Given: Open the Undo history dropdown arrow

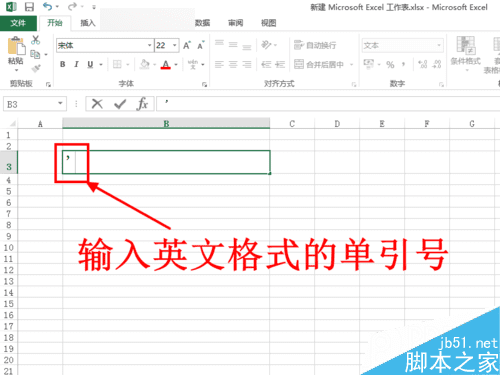Looking at the screenshot, I should tap(57, 7).
